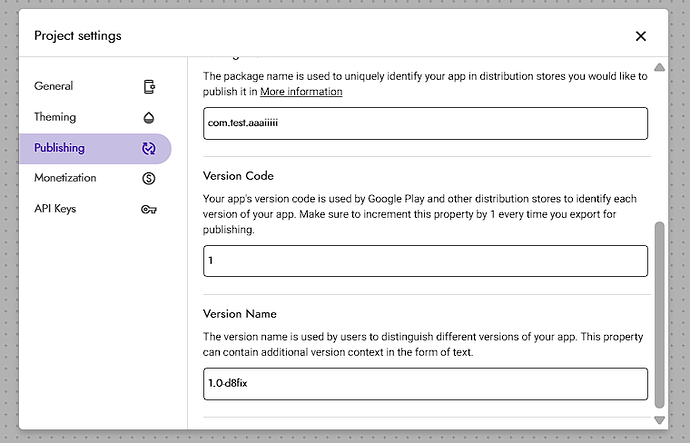This screenshot has width=690, height=443.
Task: Follow the More information link
Action: pyautogui.click(x=301, y=92)
